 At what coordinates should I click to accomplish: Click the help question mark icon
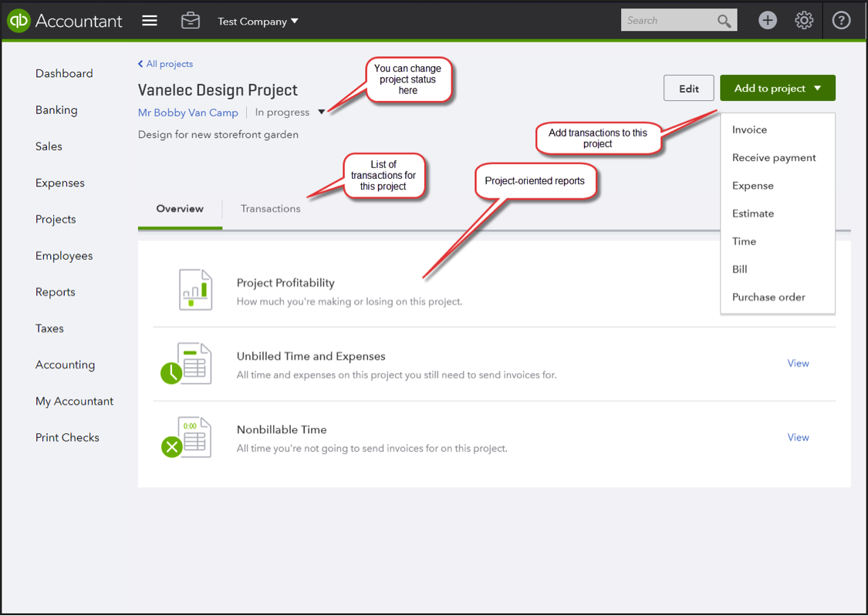pyautogui.click(x=841, y=20)
